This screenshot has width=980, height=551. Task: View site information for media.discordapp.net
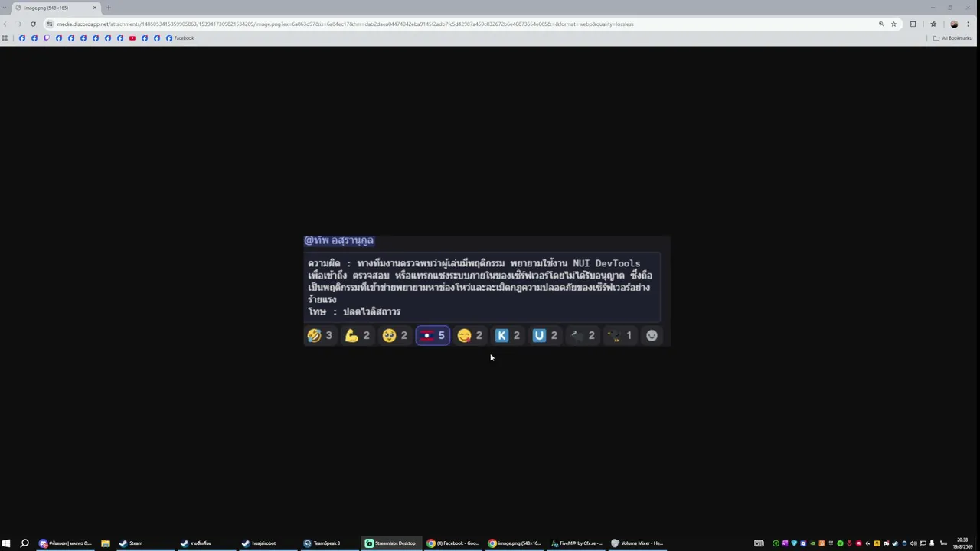50,24
